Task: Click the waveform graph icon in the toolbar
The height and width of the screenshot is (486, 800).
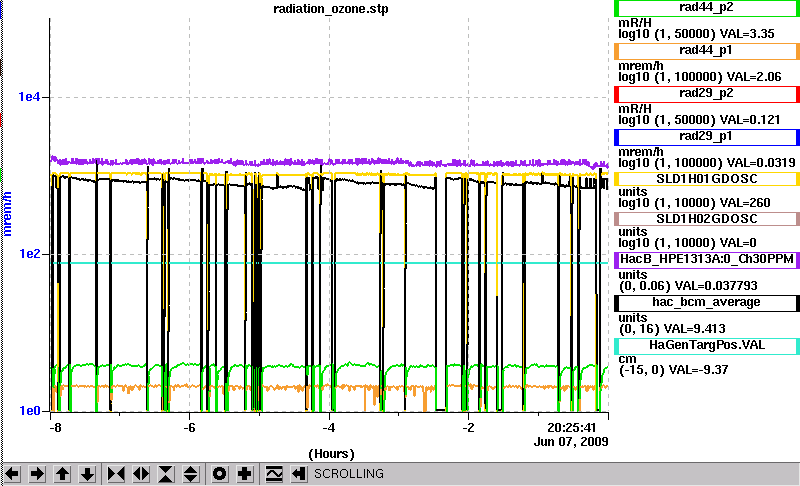Action: pyautogui.click(x=274, y=474)
